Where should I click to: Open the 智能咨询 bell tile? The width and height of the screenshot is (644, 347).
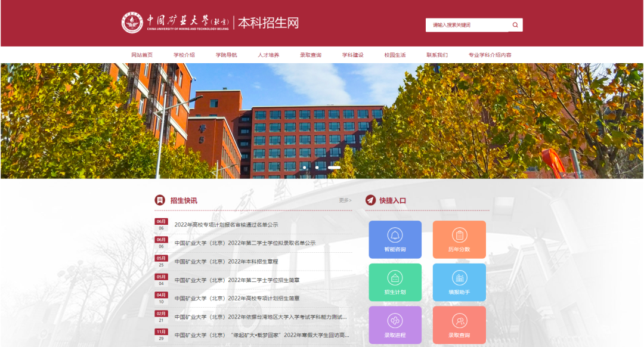click(395, 240)
